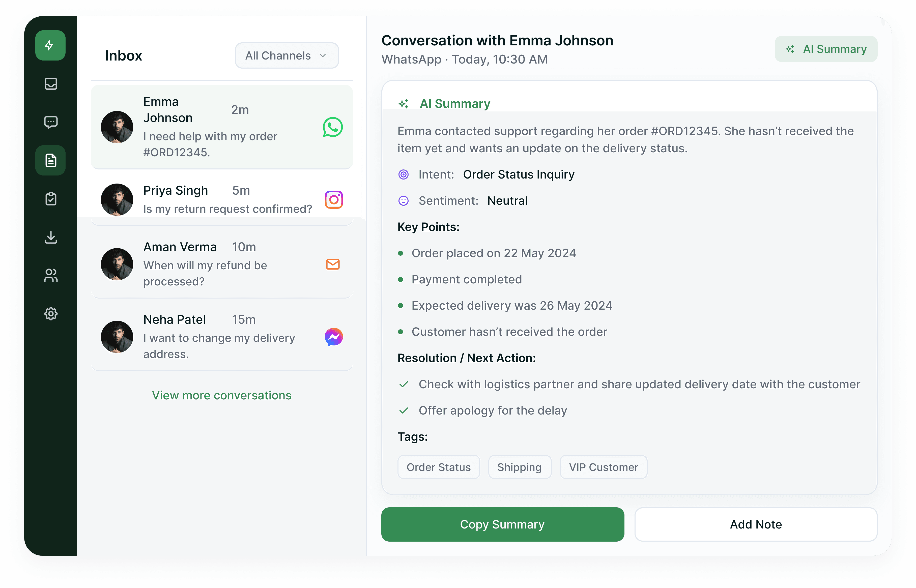The height and width of the screenshot is (588, 916).
Task: Click the top-right AI Summary button
Action: coord(826,49)
